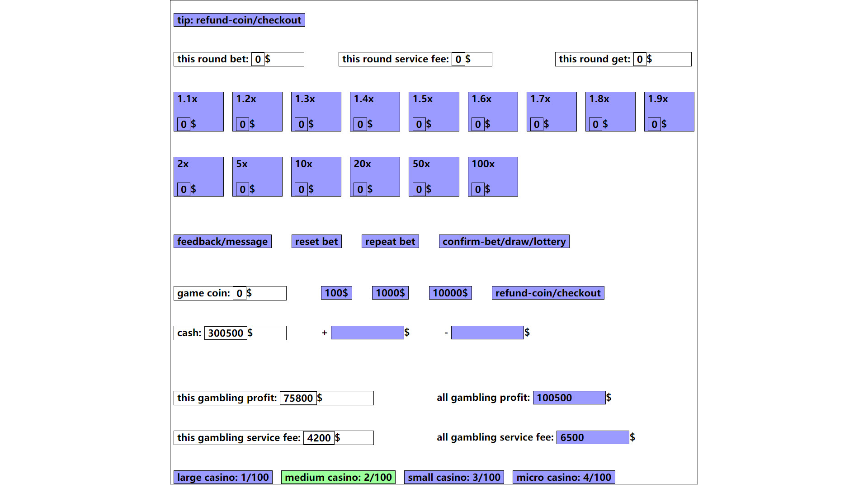
Task: Select the 10x multiplier bet icon
Action: point(316,176)
